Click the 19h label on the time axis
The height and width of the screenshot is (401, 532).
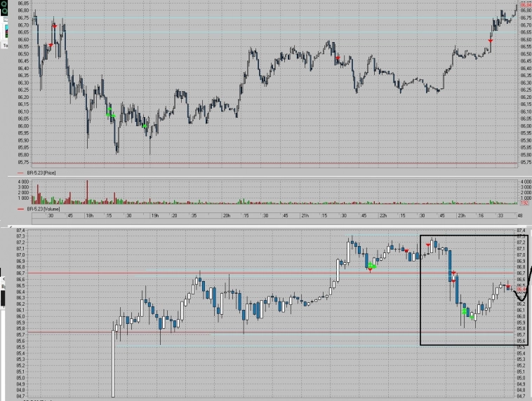point(154,216)
